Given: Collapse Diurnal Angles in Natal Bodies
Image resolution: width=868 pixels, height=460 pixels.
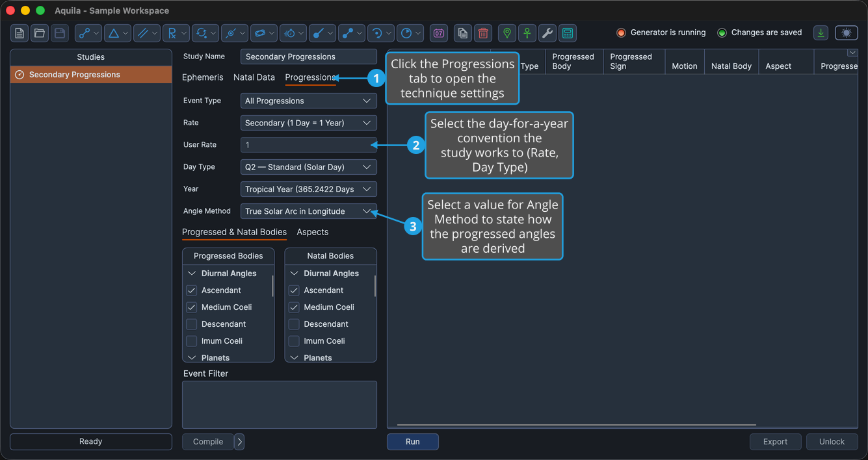Looking at the screenshot, I should [294, 274].
